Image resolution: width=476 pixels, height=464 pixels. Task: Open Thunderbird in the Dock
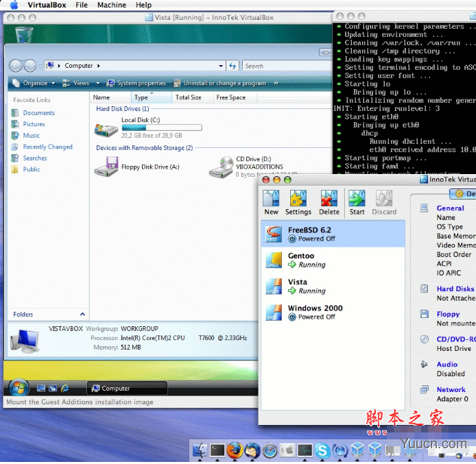pyautogui.click(x=252, y=450)
